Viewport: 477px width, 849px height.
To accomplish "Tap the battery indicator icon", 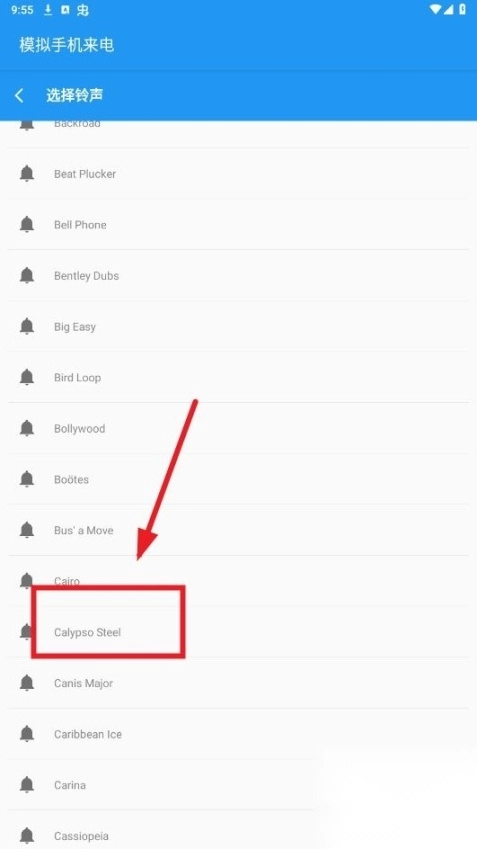I will [462, 10].
